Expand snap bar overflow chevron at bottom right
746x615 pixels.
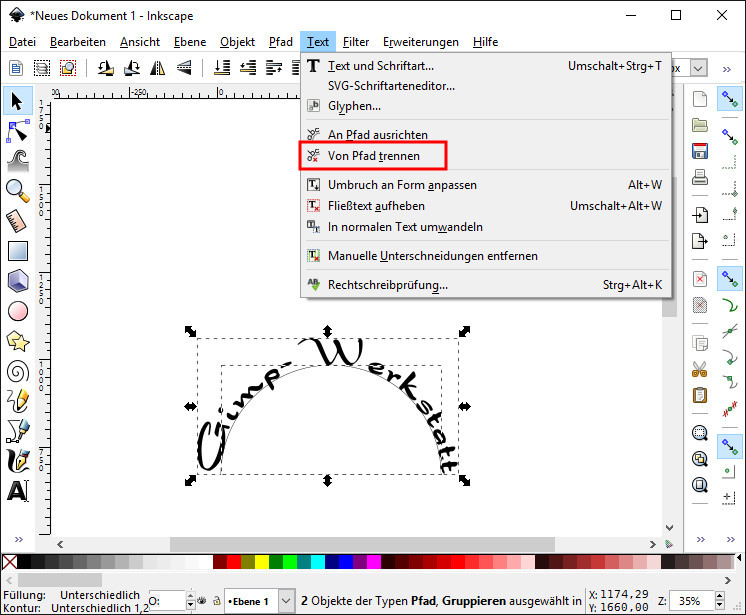point(730,539)
